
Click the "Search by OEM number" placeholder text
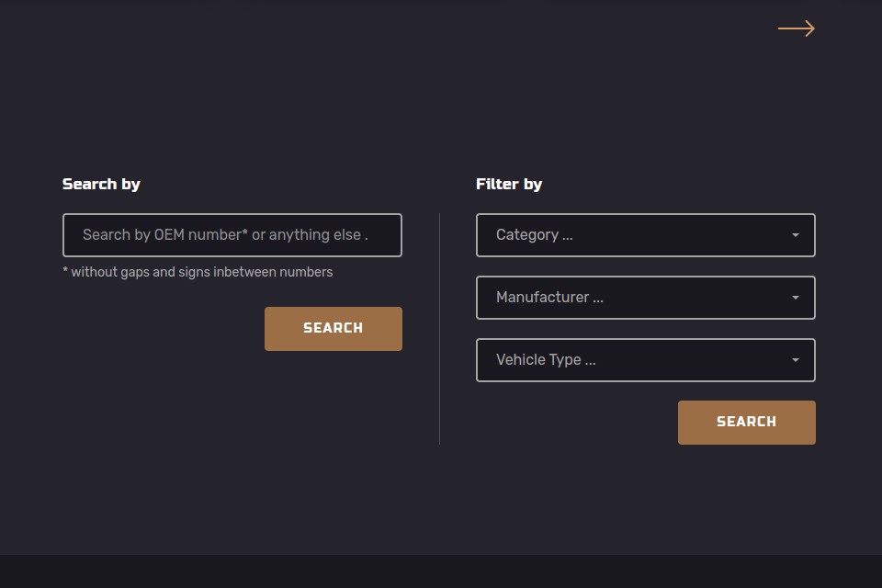pos(225,235)
